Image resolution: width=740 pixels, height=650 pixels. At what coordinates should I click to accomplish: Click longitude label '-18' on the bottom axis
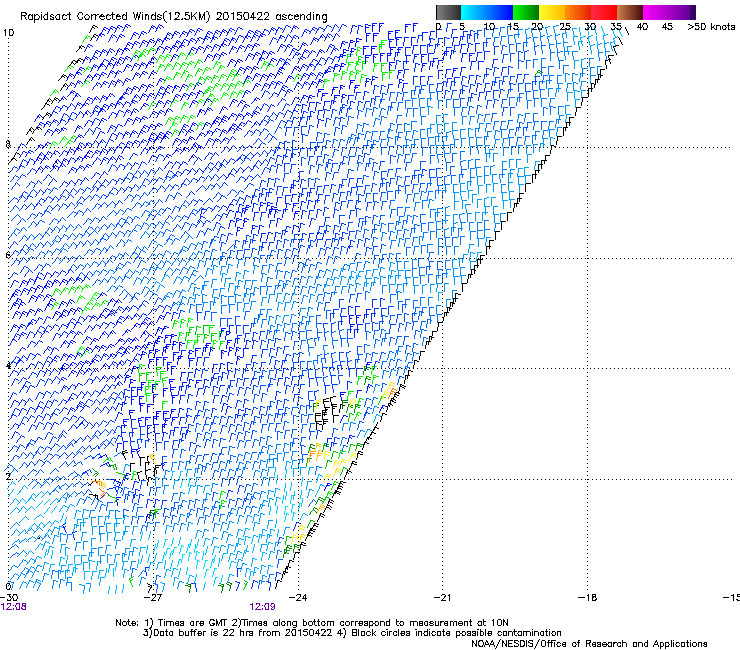[x=587, y=597]
